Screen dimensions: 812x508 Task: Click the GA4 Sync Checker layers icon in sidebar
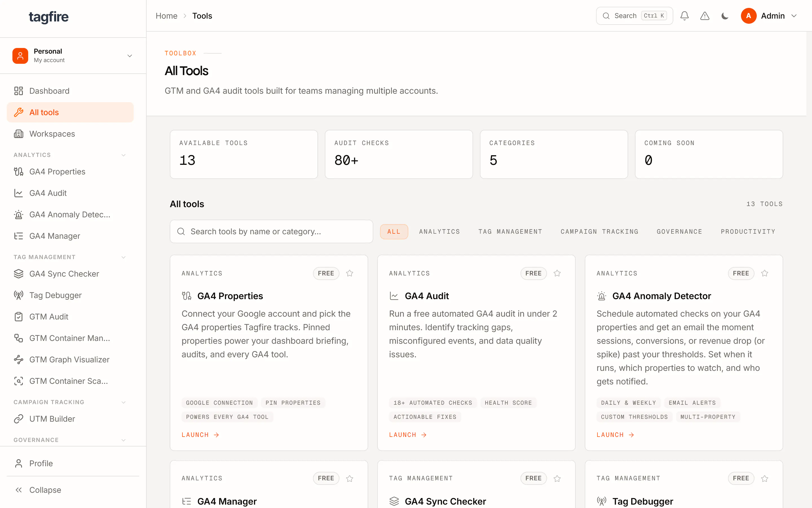pos(18,274)
